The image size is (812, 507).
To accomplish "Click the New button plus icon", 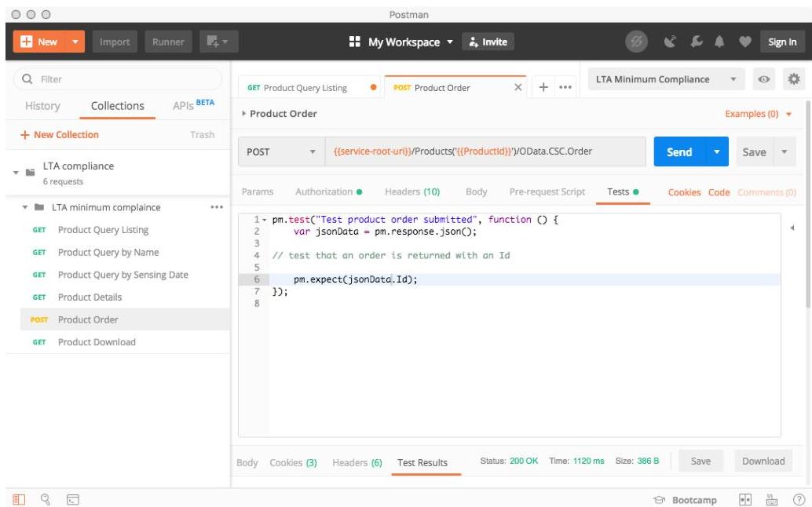I will point(26,42).
